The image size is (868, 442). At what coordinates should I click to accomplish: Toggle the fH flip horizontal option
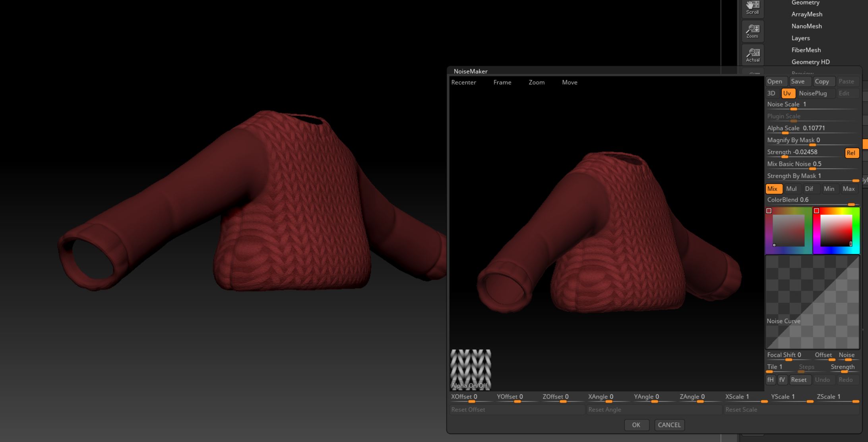[771, 380]
